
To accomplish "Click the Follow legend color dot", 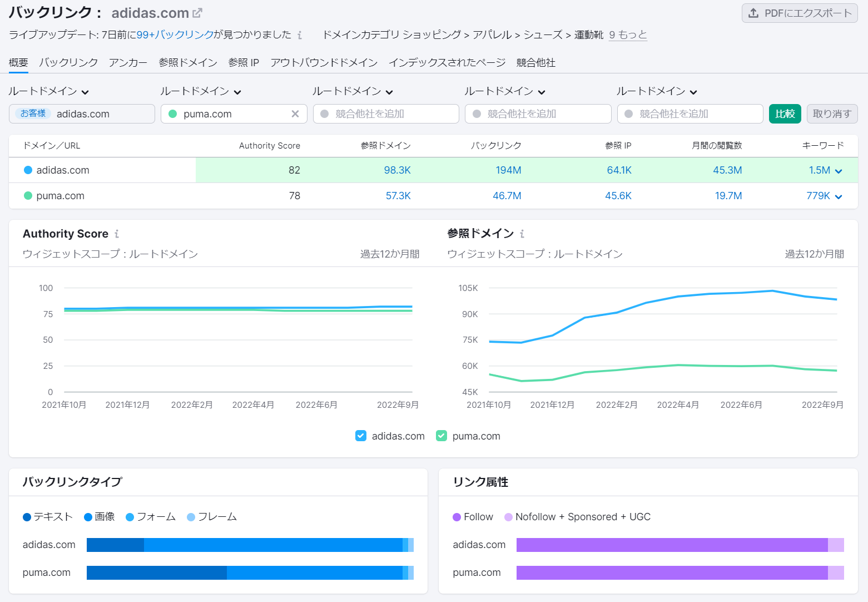I will [457, 517].
